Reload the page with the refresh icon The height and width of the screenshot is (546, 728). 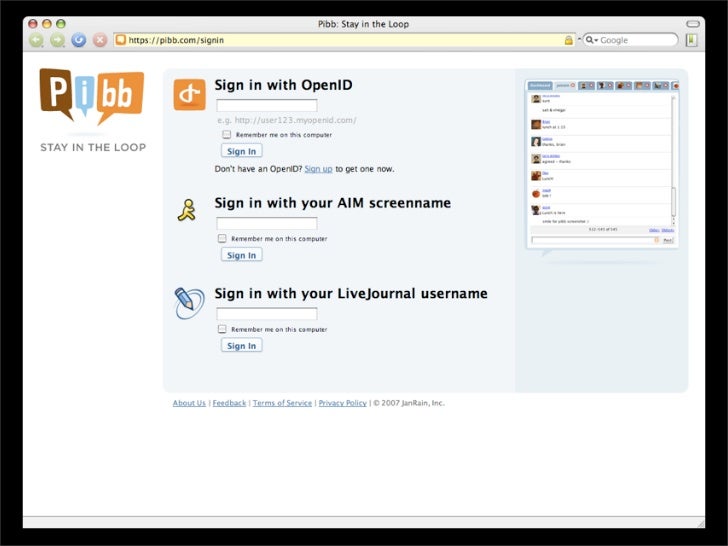point(79,40)
